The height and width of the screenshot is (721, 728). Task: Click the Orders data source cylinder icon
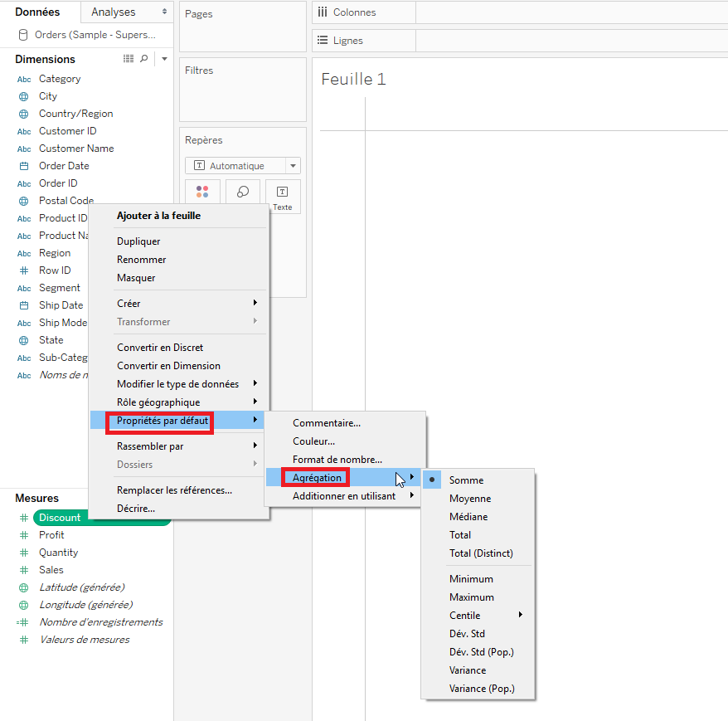pos(23,35)
